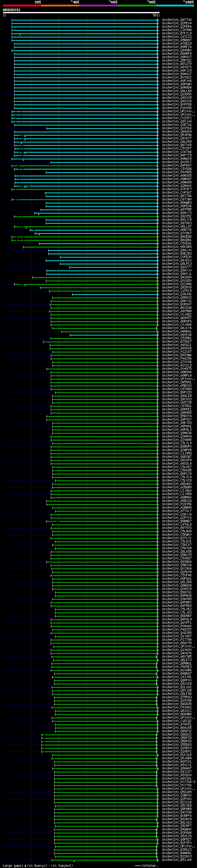Click hit label UniRef100_Q8LL68

pyautogui.click(x=176, y=91)
